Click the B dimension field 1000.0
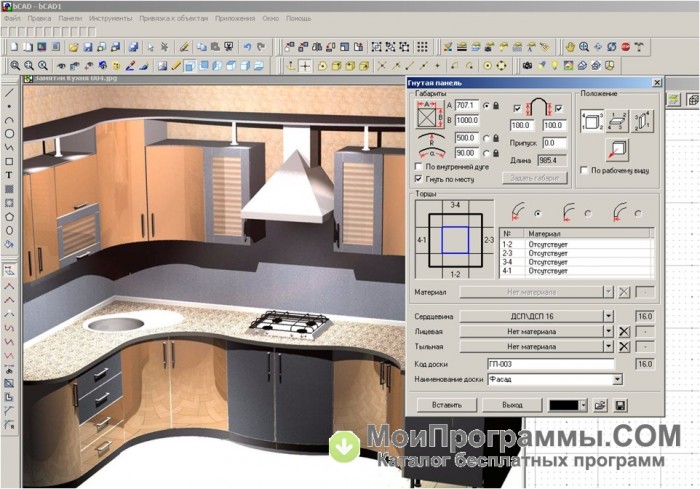The width and height of the screenshot is (700, 489). tap(467, 121)
